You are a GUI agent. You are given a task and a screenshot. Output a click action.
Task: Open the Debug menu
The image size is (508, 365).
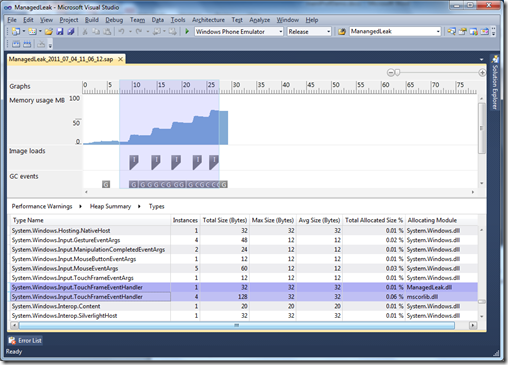tap(114, 20)
